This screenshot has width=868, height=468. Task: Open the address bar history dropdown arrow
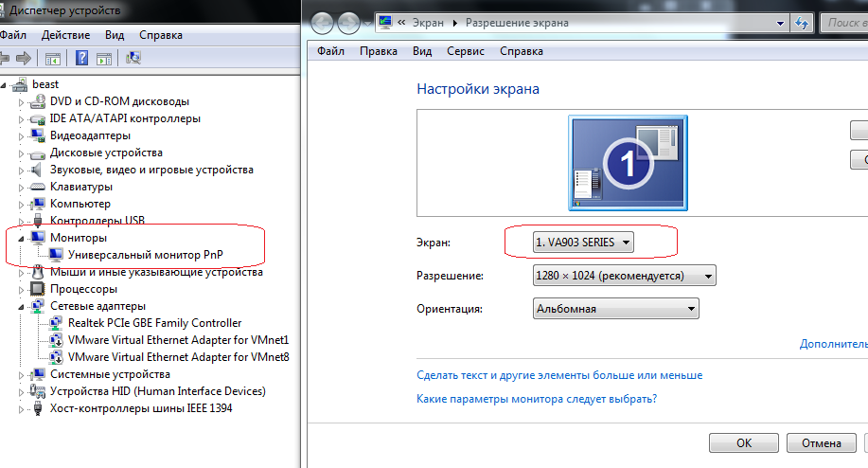pyautogui.click(x=780, y=24)
